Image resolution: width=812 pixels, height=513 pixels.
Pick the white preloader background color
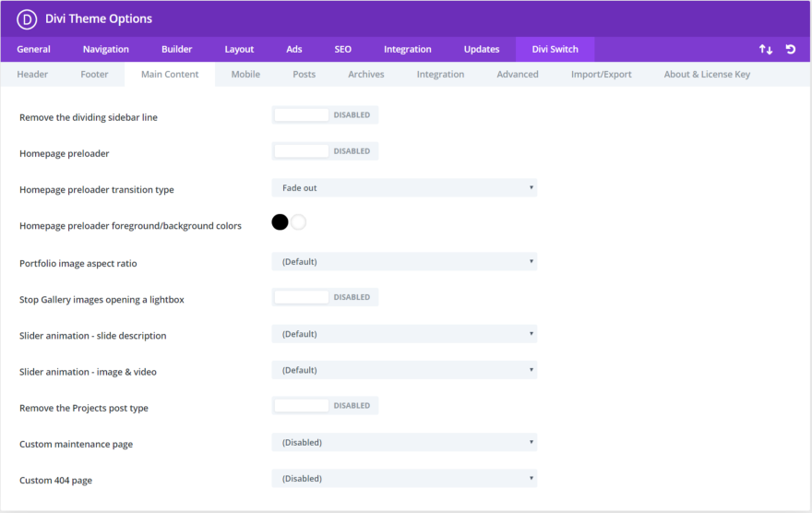[298, 222]
